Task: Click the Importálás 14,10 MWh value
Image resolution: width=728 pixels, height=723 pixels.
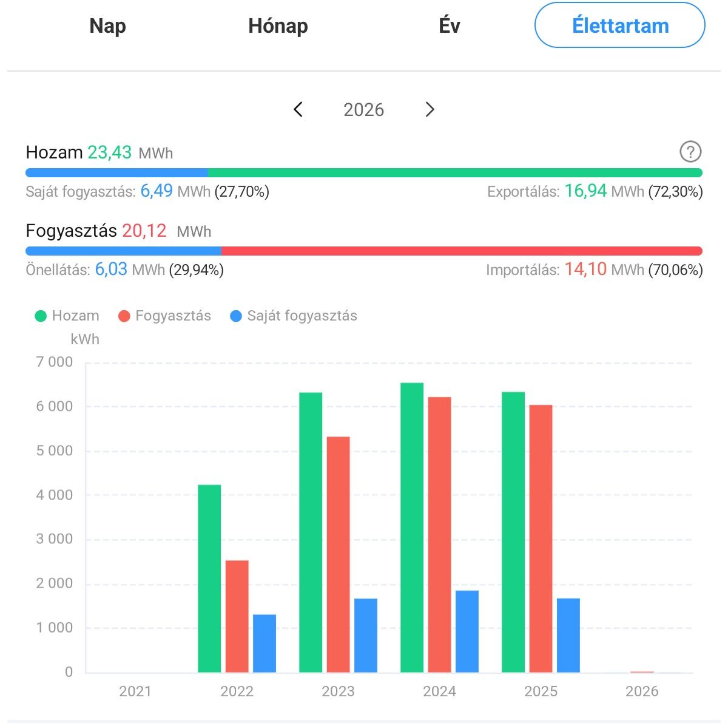Action: (x=585, y=270)
